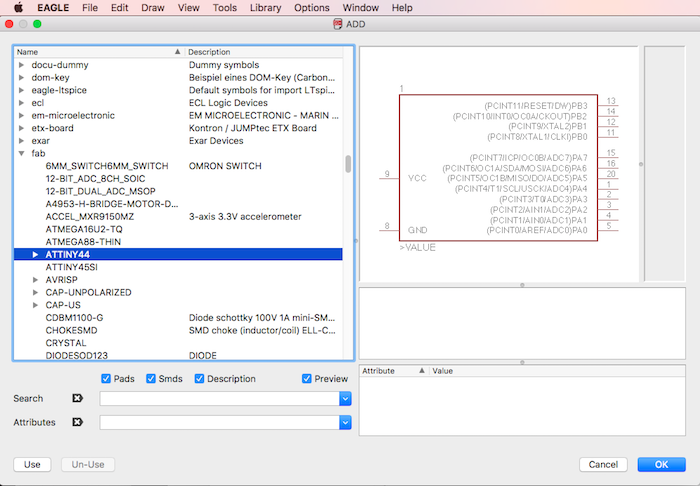The image size is (700, 486).
Task: Expand the dom-key library
Action: pos(21,77)
